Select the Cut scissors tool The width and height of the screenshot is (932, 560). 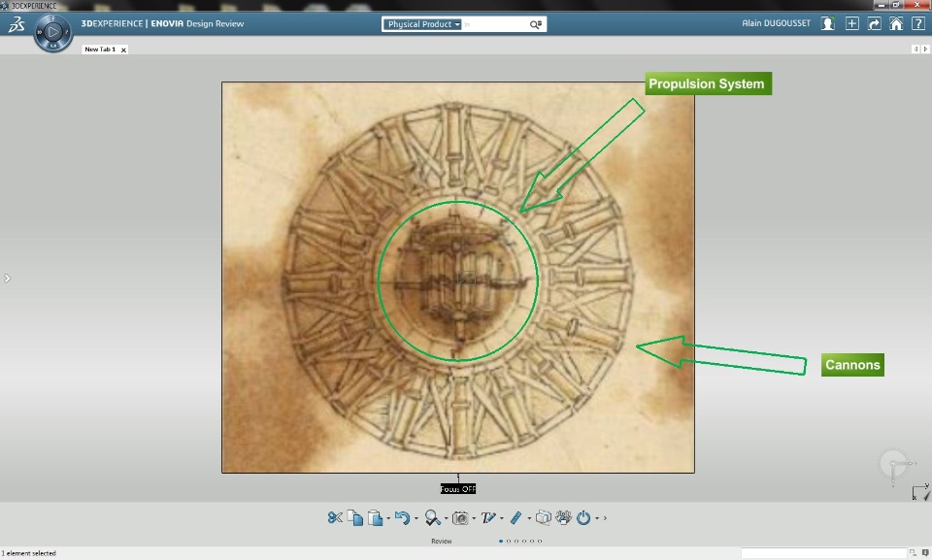(x=335, y=518)
